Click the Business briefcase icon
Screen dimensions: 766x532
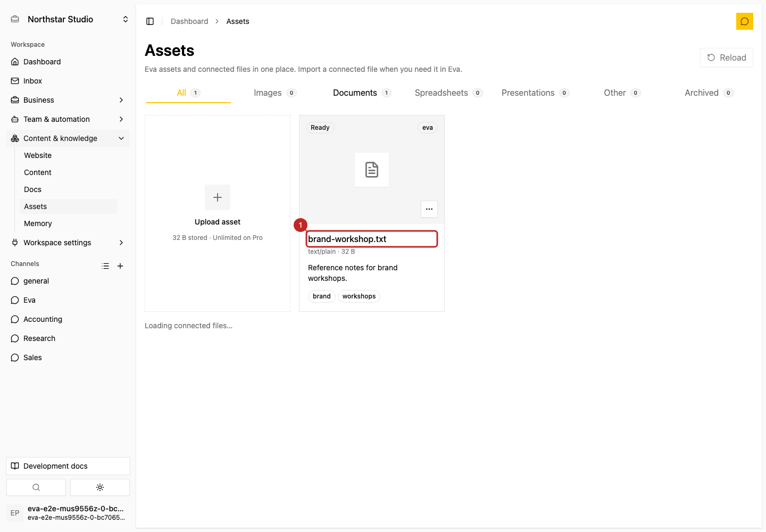pyautogui.click(x=15, y=100)
